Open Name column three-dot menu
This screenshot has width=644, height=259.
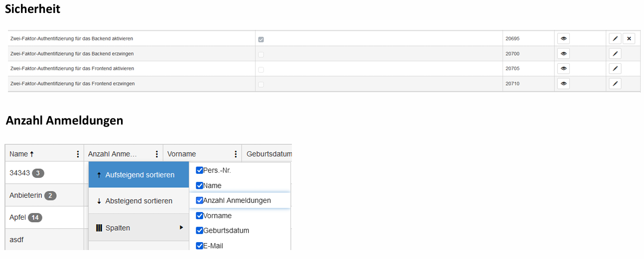(x=78, y=154)
